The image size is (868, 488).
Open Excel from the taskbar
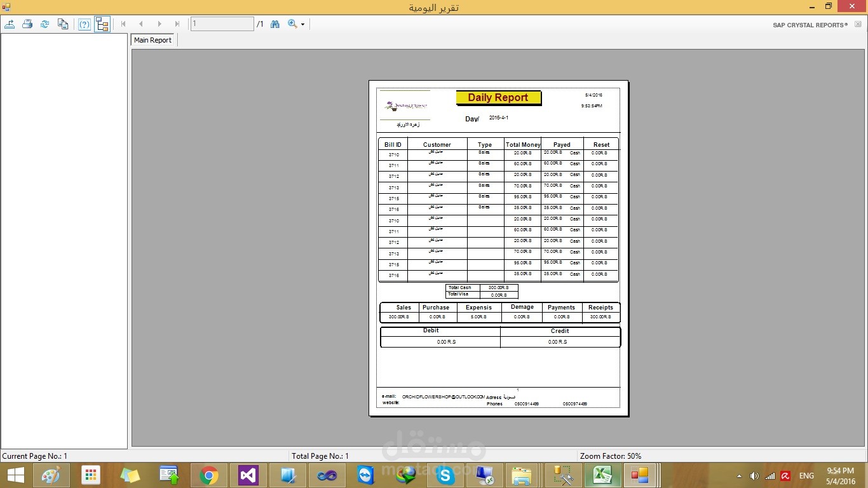pyautogui.click(x=601, y=475)
